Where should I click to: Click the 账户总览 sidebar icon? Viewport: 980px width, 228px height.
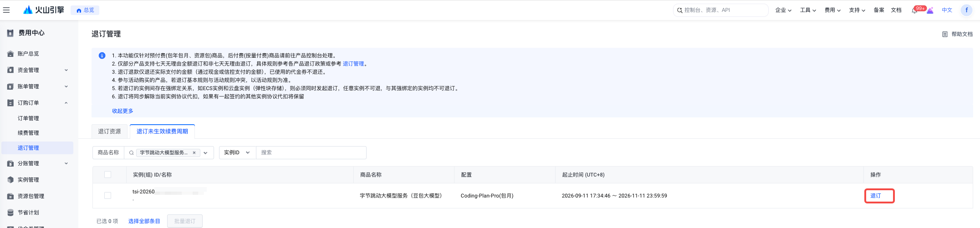tap(10, 54)
